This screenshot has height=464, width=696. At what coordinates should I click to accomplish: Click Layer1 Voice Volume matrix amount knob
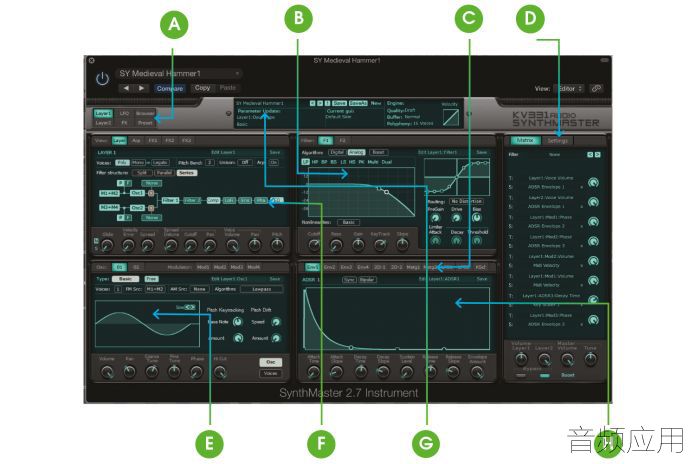593,182
